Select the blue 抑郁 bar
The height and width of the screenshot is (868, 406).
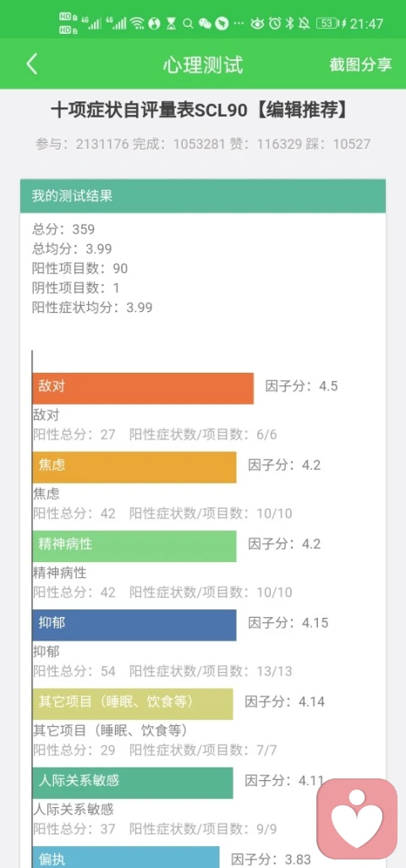pyautogui.click(x=134, y=625)
